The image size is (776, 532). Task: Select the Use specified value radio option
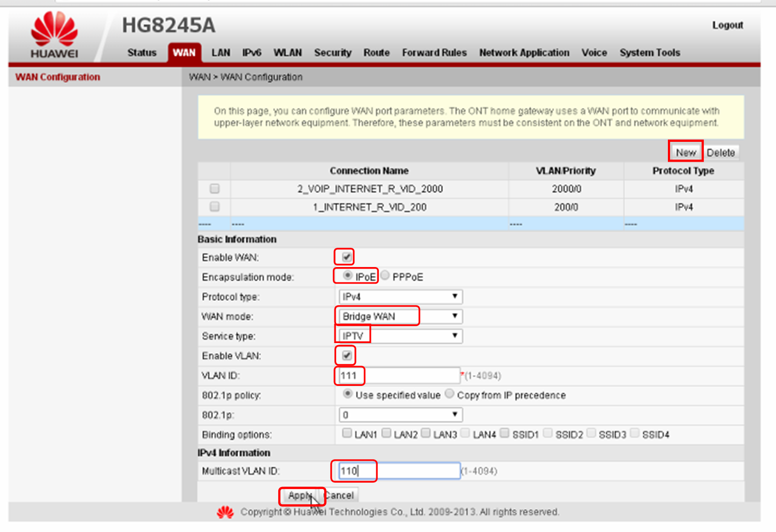click(348, 394)
